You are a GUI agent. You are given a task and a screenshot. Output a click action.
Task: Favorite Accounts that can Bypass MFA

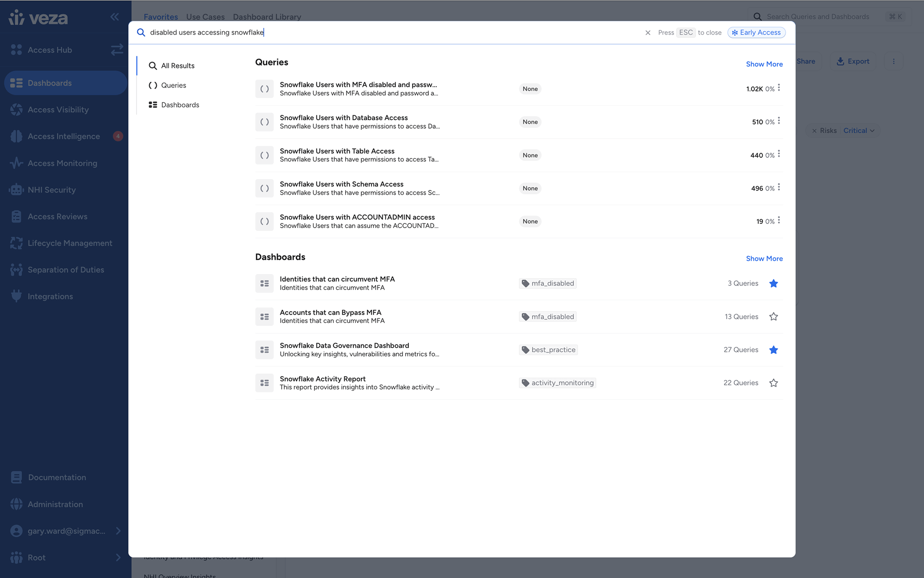[773, 317]
